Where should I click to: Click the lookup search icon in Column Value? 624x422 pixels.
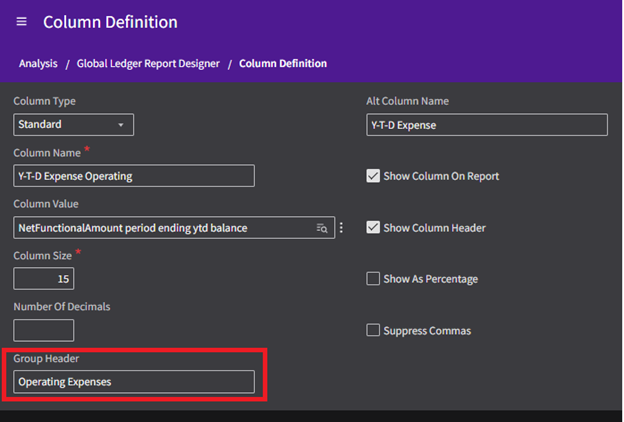point(322,228)
